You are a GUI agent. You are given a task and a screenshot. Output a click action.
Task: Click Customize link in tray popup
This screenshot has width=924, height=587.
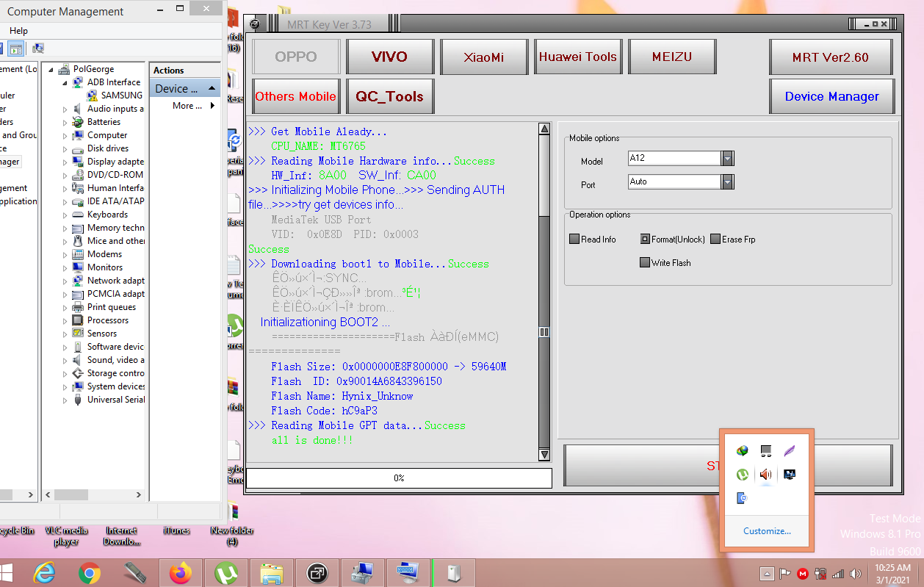point(767,531)
